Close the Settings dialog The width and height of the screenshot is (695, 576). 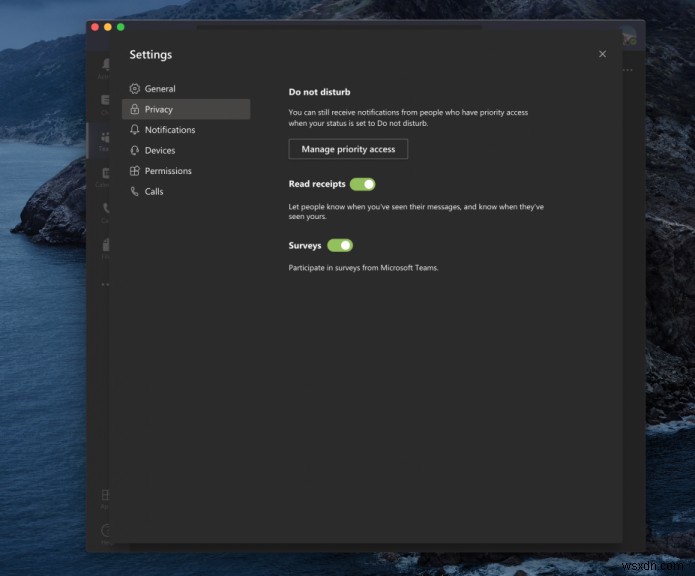tap(602, 54)
